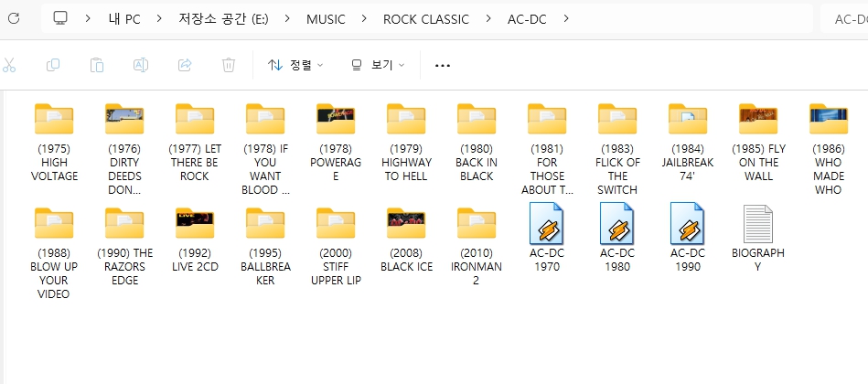Select (1995) BALLBREAKER folder icon
Image resolution: width=868 pixels, height=384 pixels.
(265, 222)
